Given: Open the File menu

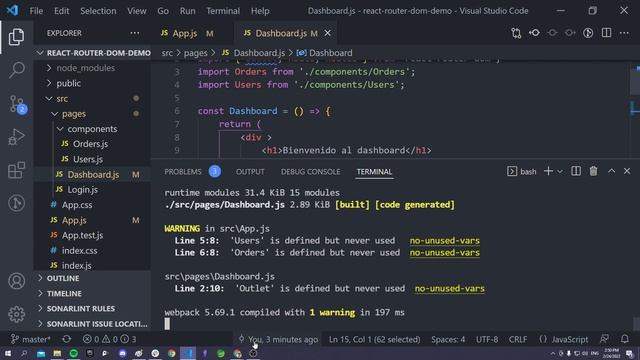Looking at the screenshot, I should (x=36, y=11).
